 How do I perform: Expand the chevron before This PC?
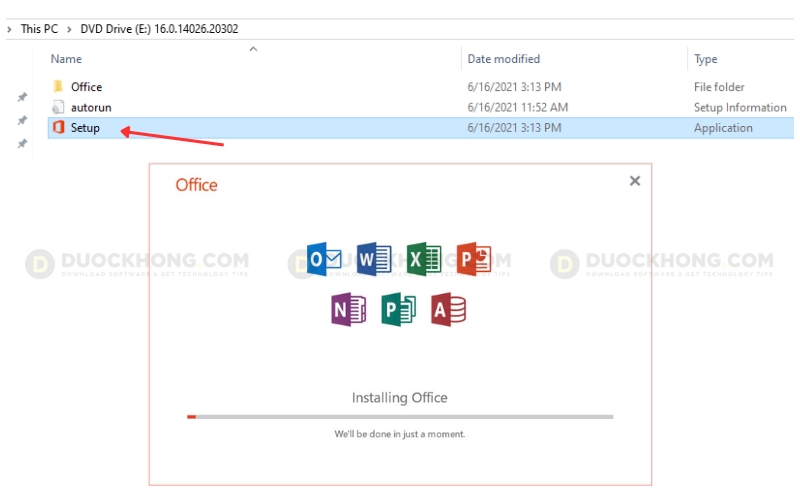click(9, 30)
